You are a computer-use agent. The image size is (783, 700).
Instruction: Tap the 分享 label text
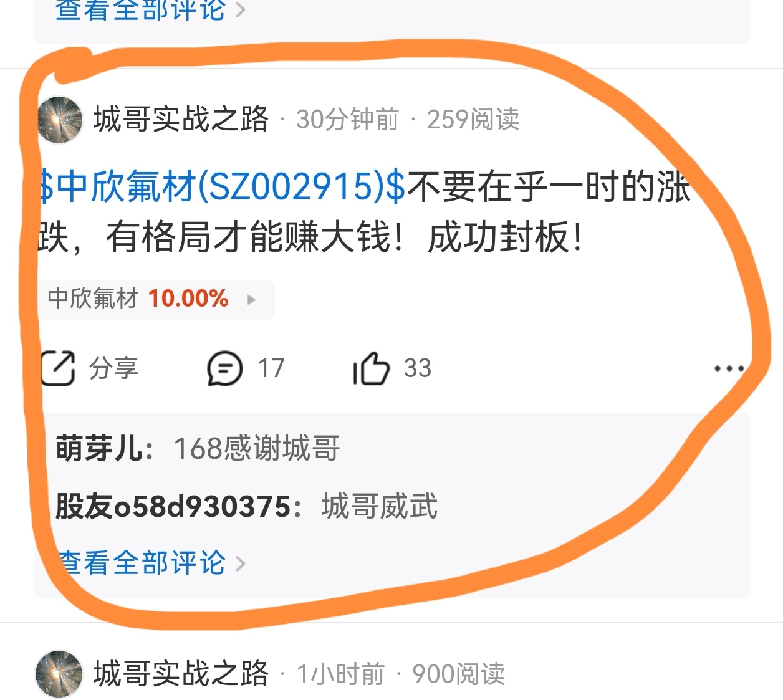coord(113,368)
